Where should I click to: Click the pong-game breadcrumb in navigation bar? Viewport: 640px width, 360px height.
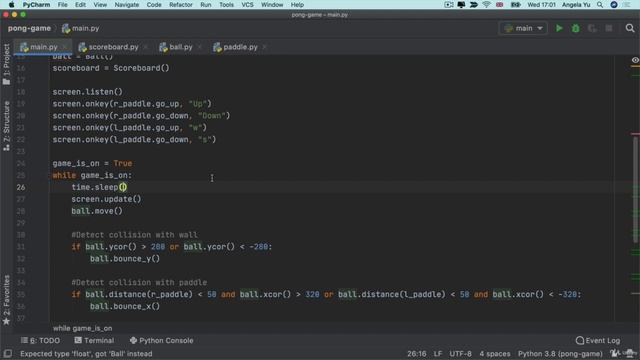click(29, 28)
